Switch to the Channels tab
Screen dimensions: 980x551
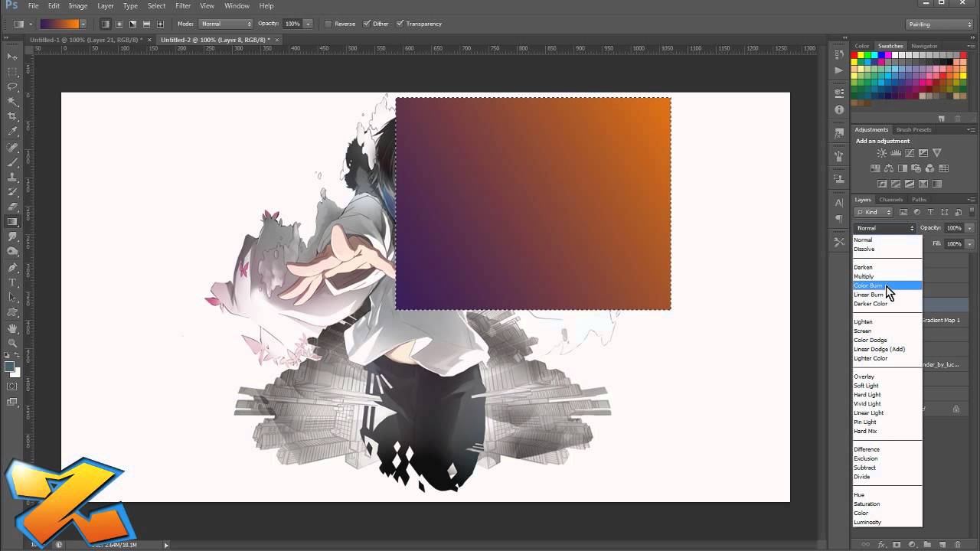(x=890, y=200)
